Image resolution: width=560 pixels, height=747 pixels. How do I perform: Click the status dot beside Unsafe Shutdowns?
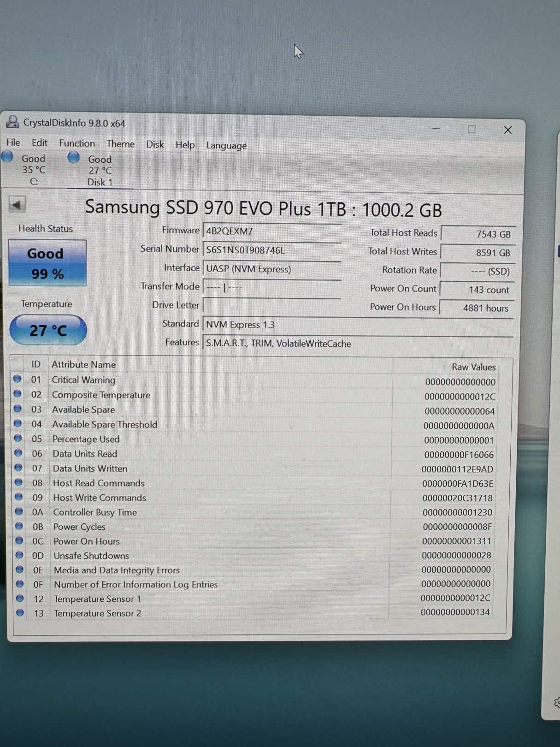click(19, 555)
